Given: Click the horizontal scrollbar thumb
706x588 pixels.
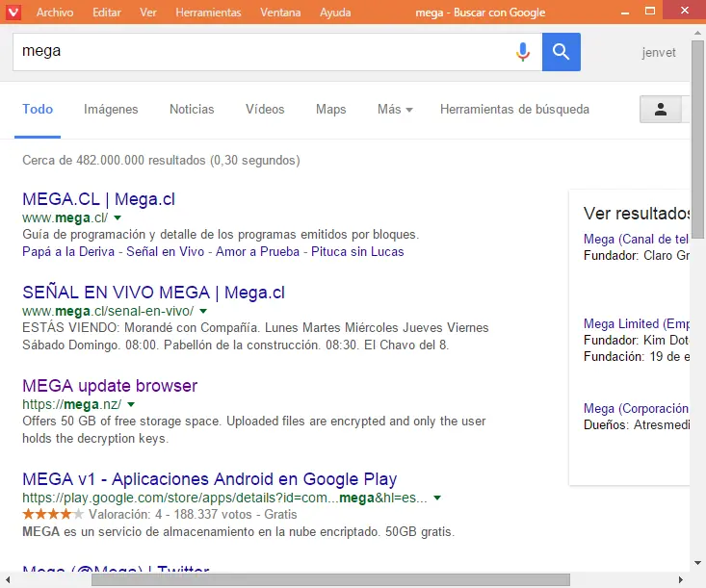Looking at the screenshot, I should coord(330,580).
